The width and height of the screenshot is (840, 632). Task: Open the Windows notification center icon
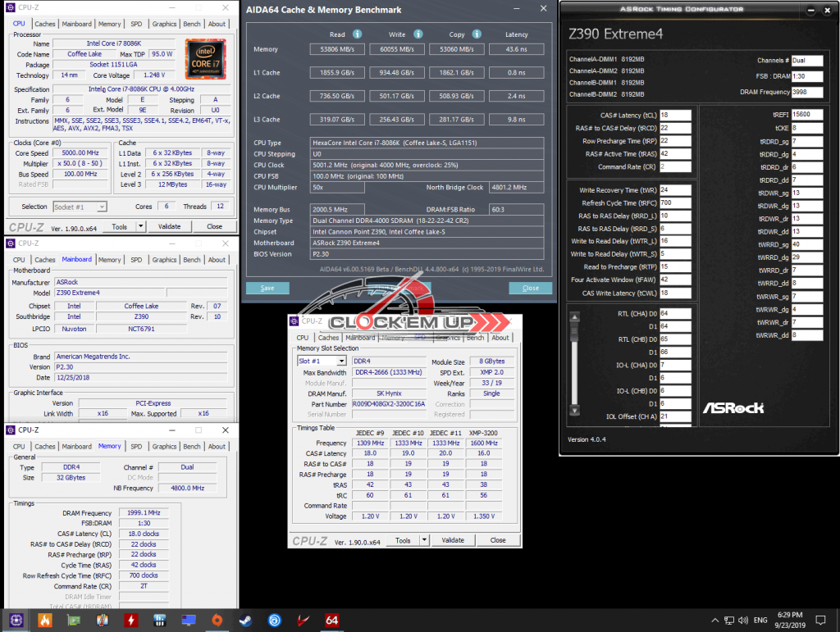pos(822,620)
